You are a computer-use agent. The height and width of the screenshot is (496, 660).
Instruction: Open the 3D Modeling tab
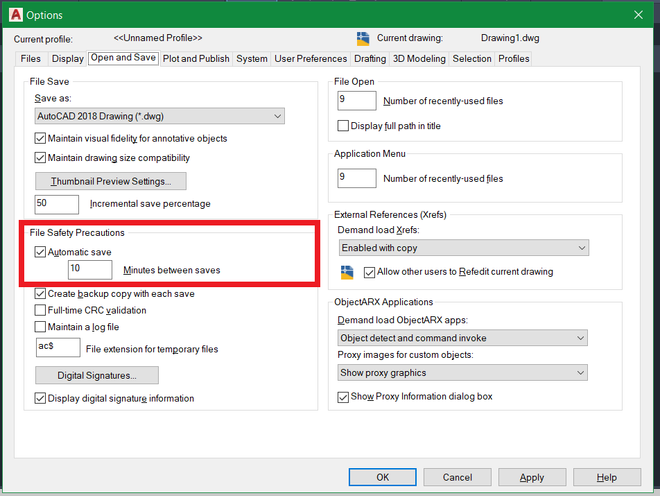[x=419, y=59]
